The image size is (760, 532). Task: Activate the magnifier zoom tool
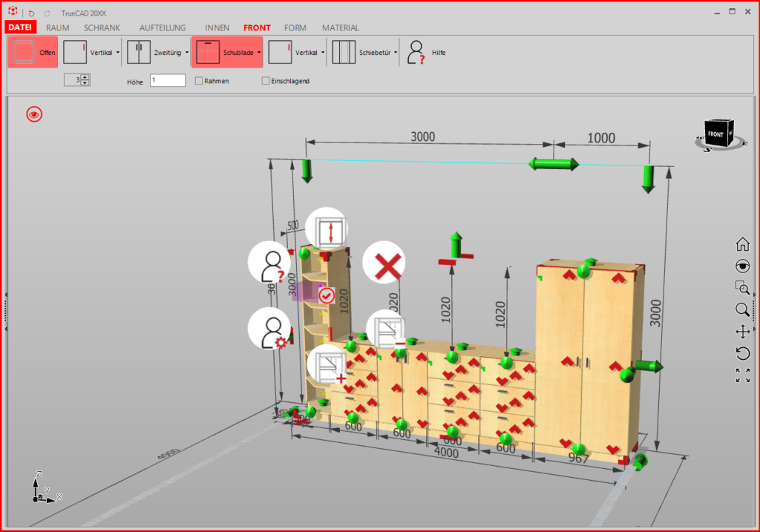pos(742,309)
